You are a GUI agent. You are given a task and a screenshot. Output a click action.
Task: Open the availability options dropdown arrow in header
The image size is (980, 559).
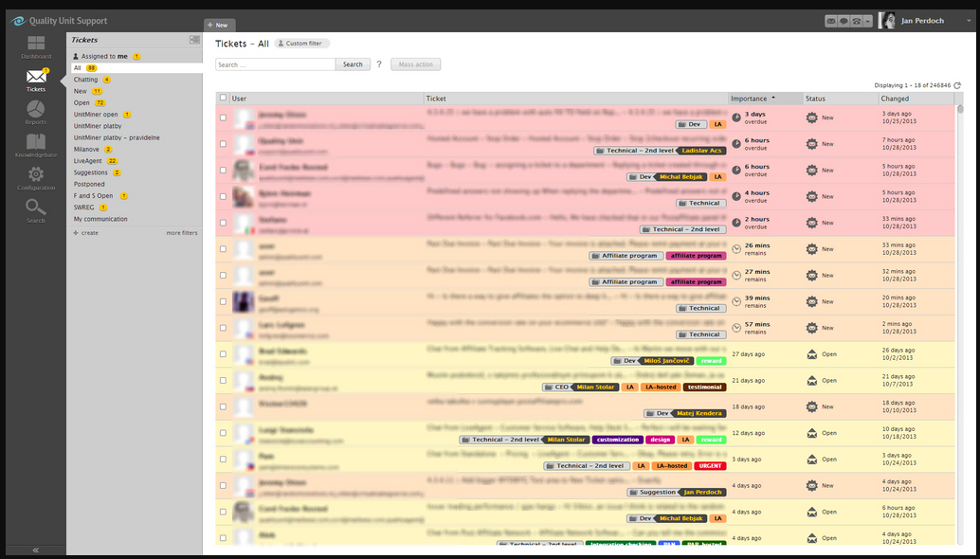pos(867,21)
